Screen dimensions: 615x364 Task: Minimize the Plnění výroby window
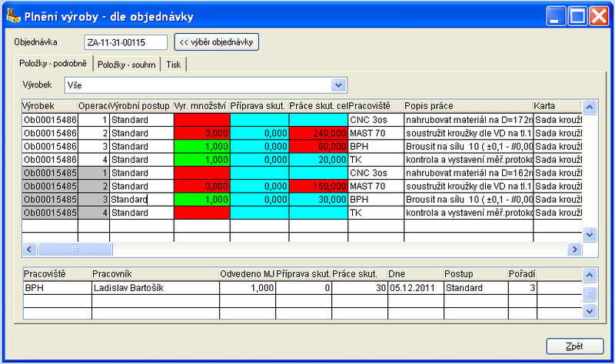click(x=557, y=15)
